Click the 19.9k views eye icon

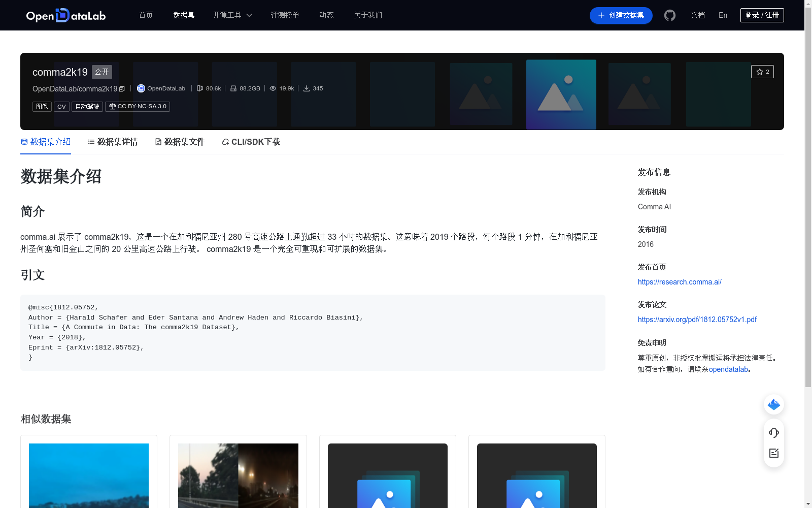point(273,88)
